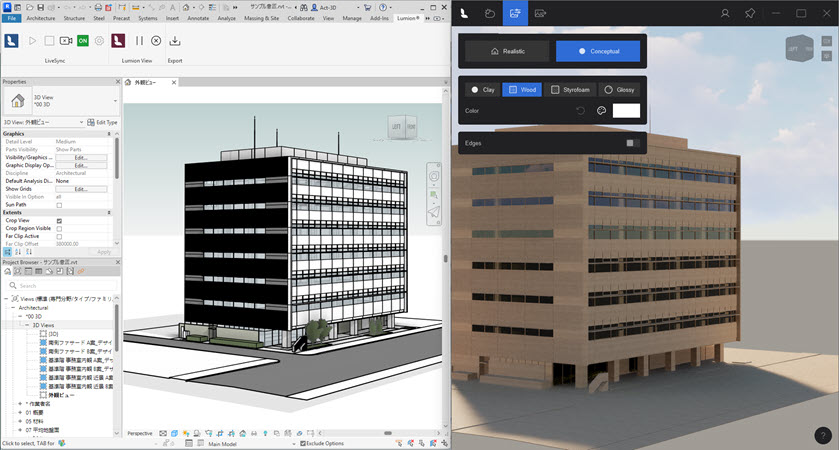Choose the Styrofoam material style
The width and height of the screenshot is (839, 450).
571,90
